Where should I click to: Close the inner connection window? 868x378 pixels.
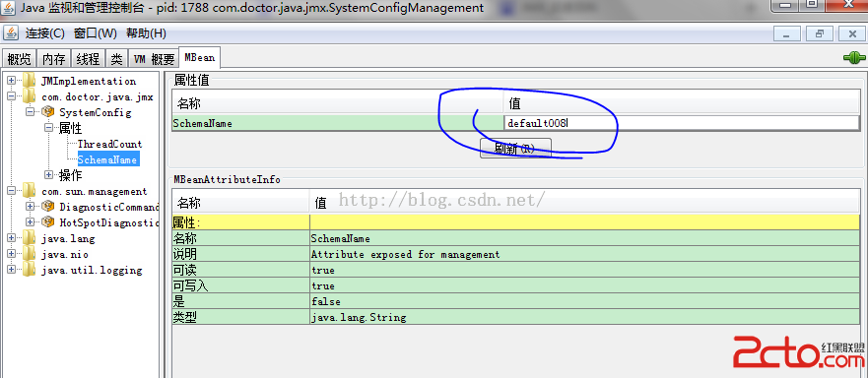pos(852,34)
